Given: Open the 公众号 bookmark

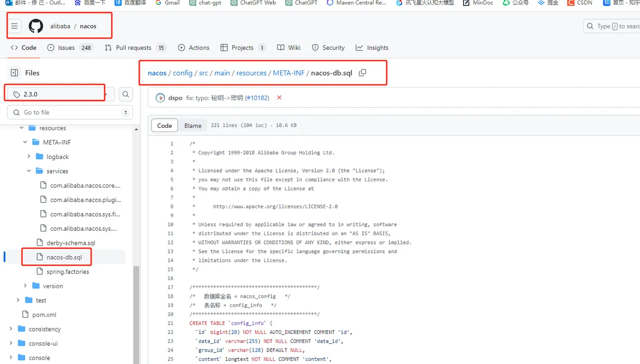Looking at the screenshot, I should click(516, 3).
